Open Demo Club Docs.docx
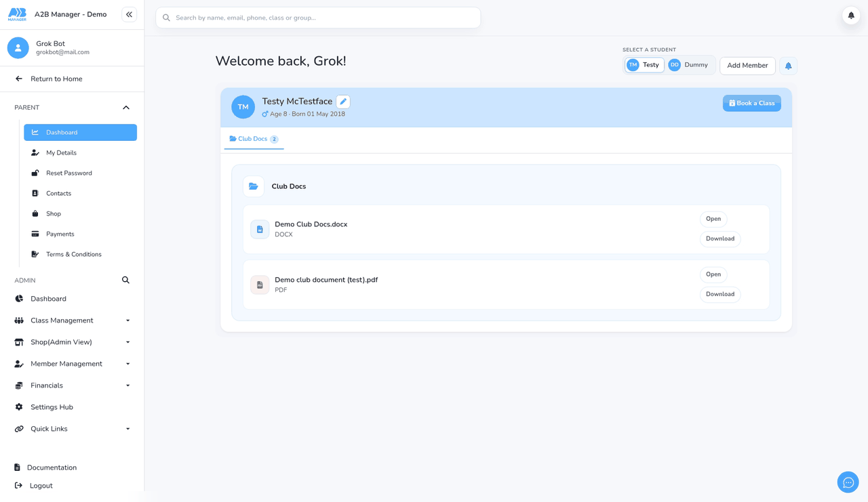Viewport: 868px width, 502px height. coord(713,219)
